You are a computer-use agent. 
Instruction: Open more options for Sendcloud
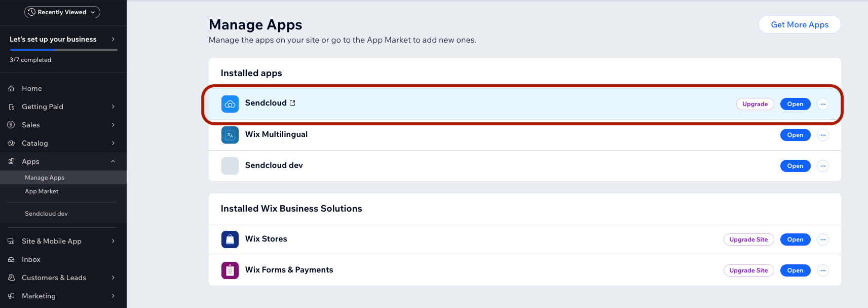[823, 104]
